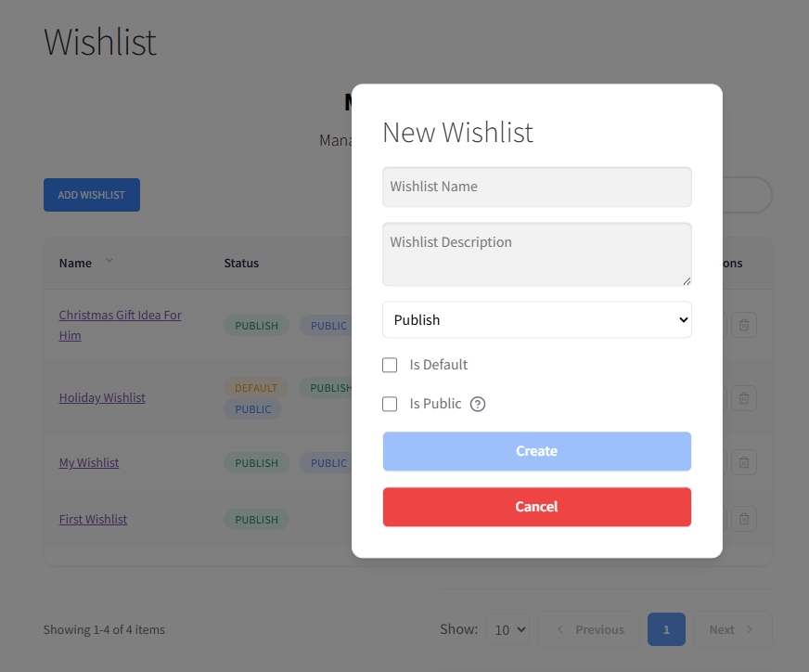Viewport: 809px width, 672px height.
Task: Open the My Wishlist link
Action: click(x=89, y=462)
